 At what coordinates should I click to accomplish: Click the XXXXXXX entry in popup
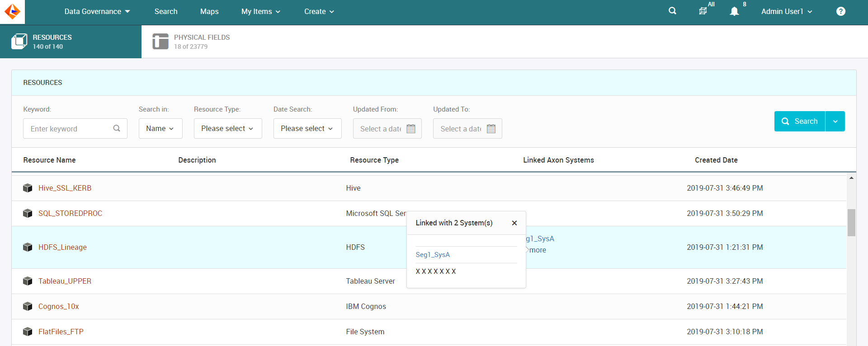[436, 271]
